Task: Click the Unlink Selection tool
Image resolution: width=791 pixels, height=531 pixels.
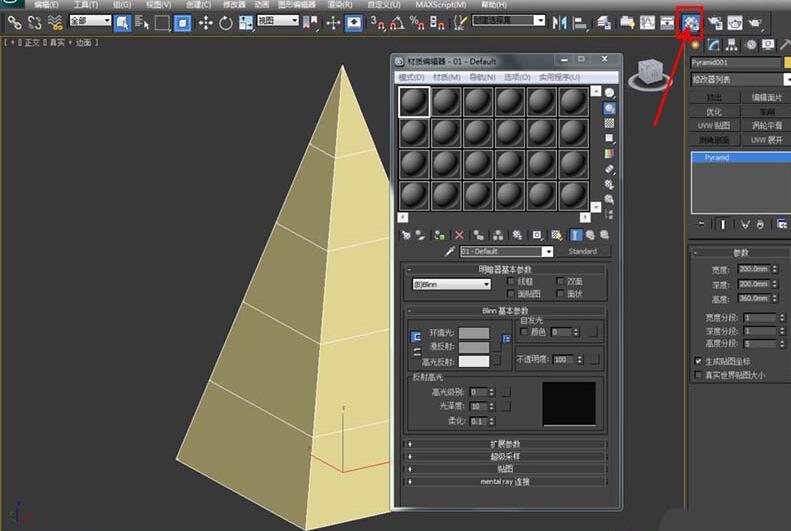Action: coord(34,23)
